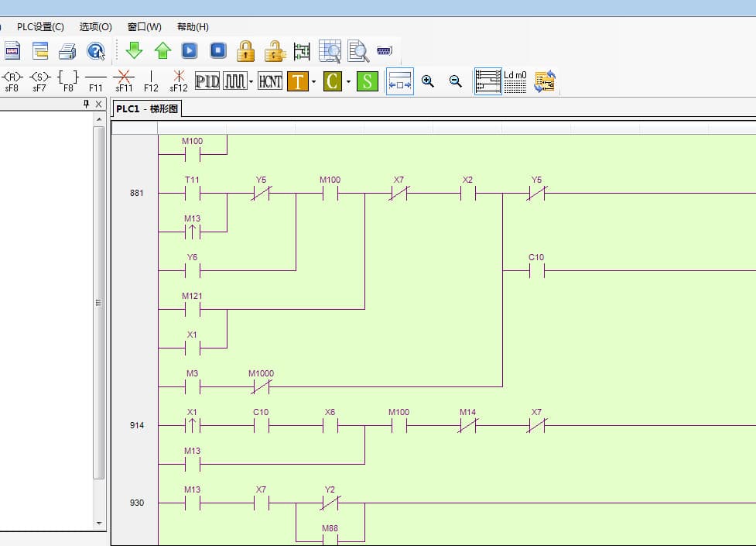Zoom in on the ladder diagram

click(428, 81)
